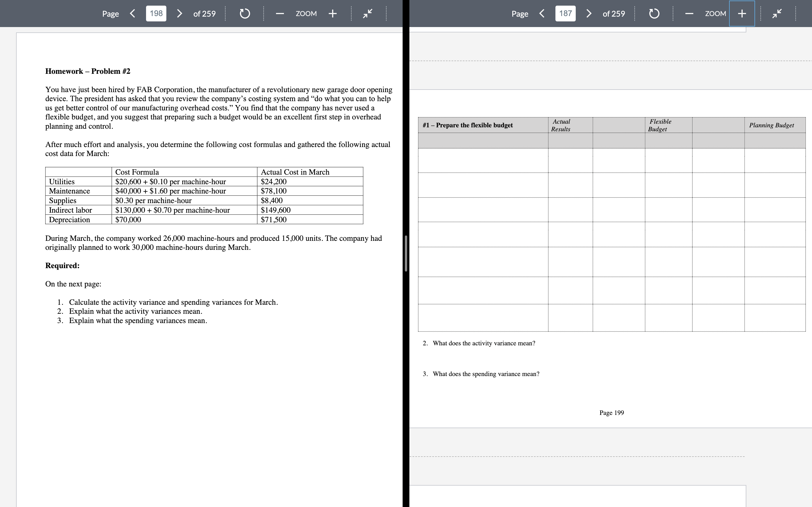Image resolution: width=812 pixels, height=507 pixels.
Task: Click the left pane vertical scrollbar thumb
Action: [x=406, y=253]
